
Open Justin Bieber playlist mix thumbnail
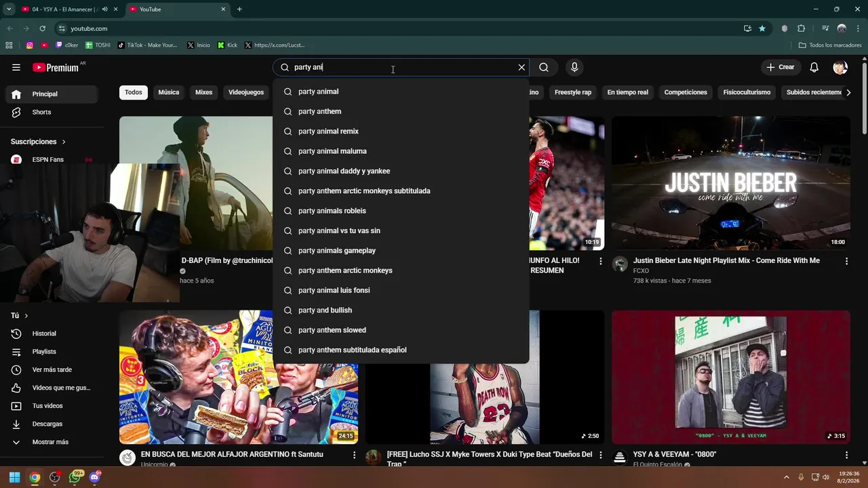click(730, 183)
